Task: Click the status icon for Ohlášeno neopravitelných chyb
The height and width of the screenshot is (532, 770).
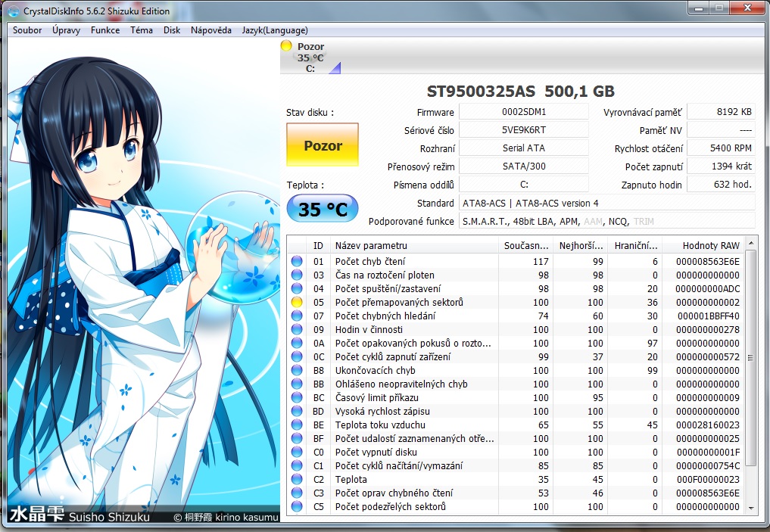Action: point(297,384)
